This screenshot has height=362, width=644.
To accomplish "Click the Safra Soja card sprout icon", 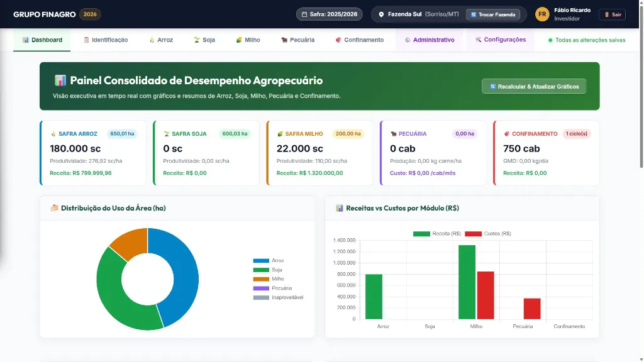I will pyautogui.click(x=166, y=134).
